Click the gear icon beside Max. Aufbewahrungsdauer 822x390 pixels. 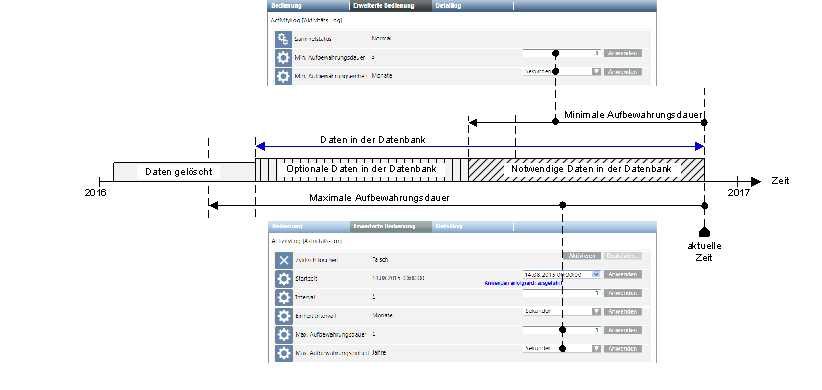284,334
